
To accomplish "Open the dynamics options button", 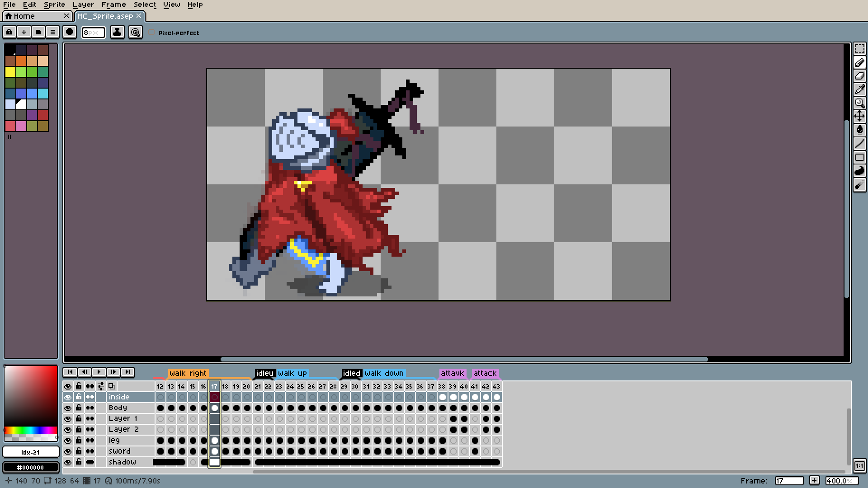I will tap(135, 32).
